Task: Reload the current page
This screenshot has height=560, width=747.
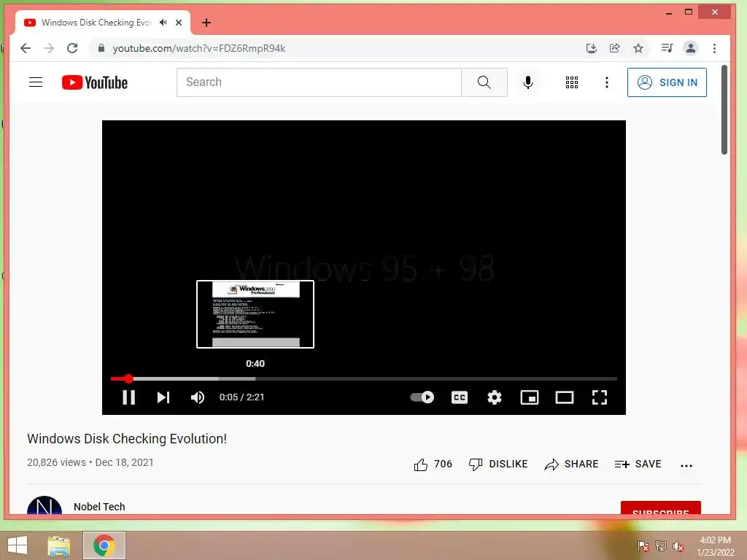Action: point(72,48)
